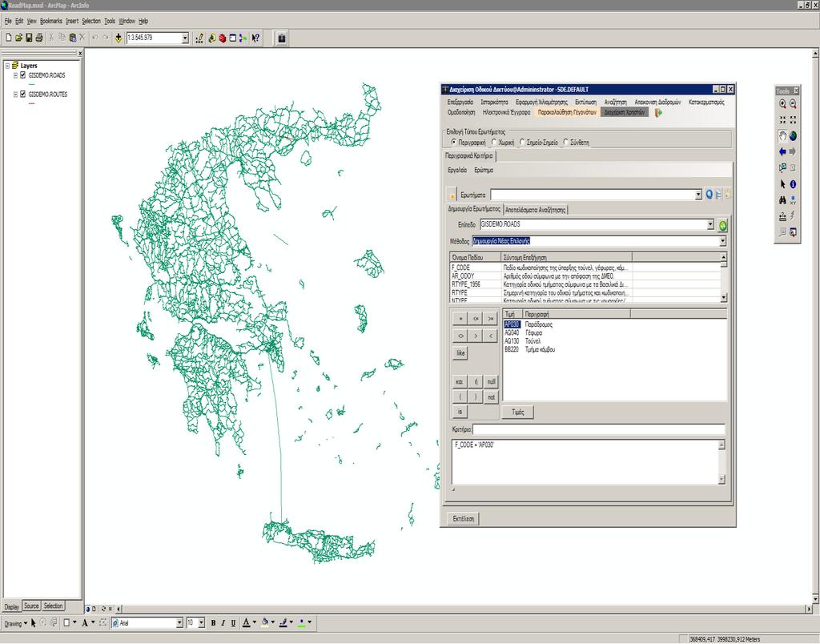Open the Bookmarks menu

50,21
